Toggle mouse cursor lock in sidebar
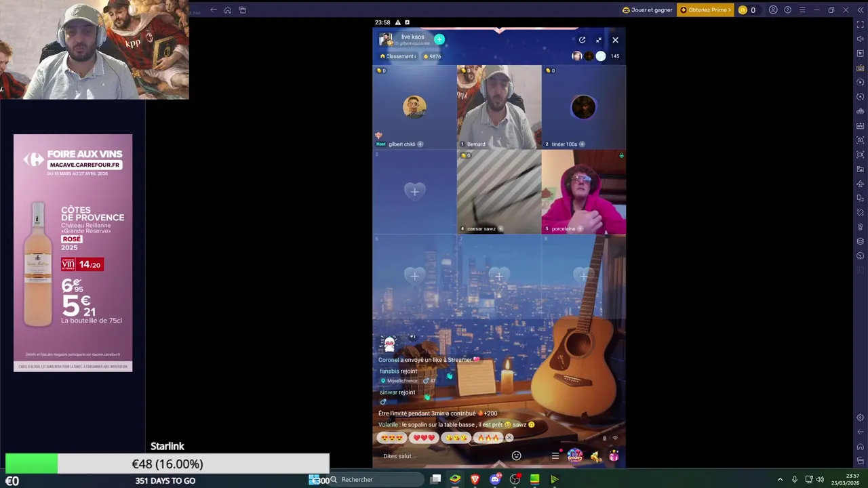Viewport: 868px width, 488px height. tap(861, 54)
